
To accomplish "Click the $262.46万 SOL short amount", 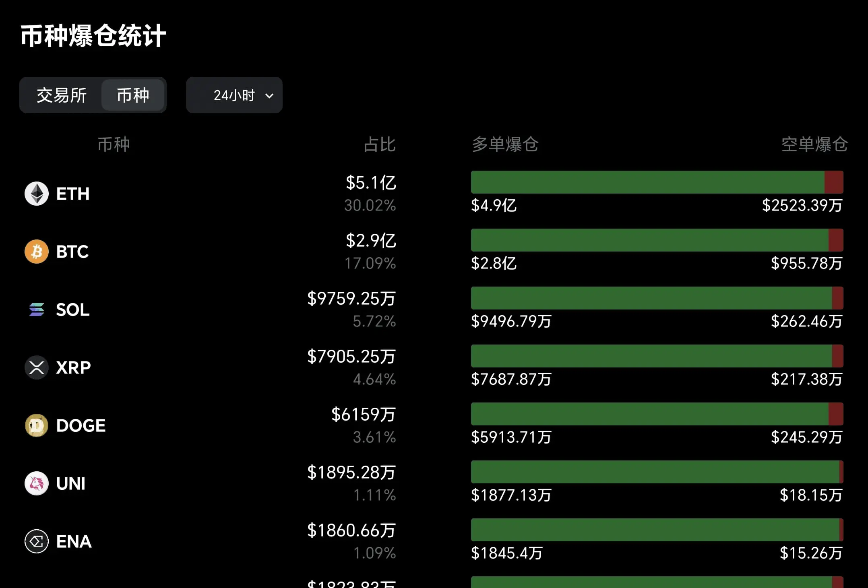I will pos(807,322).
